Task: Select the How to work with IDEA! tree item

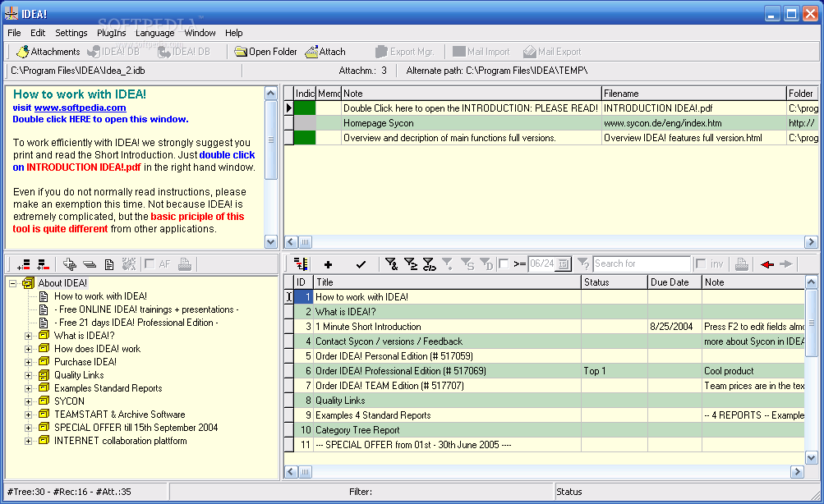Action: 100,296
